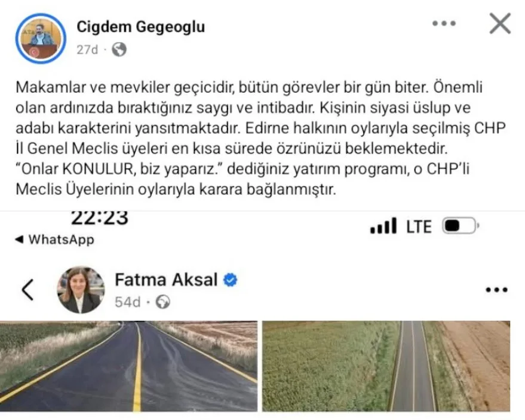Image resolution: width=525 pixels, height=420 pixels.
Task: Go back using the left chevron
Action: pyautogui.click(x=28, y=290)
